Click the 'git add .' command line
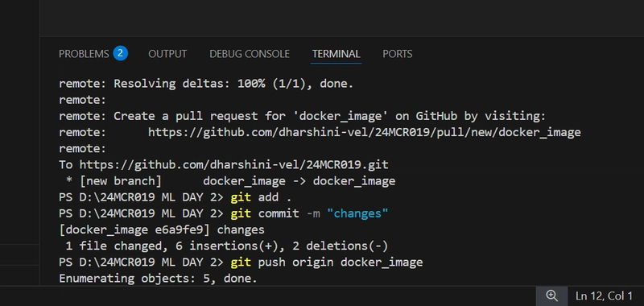 click(175, 197)
